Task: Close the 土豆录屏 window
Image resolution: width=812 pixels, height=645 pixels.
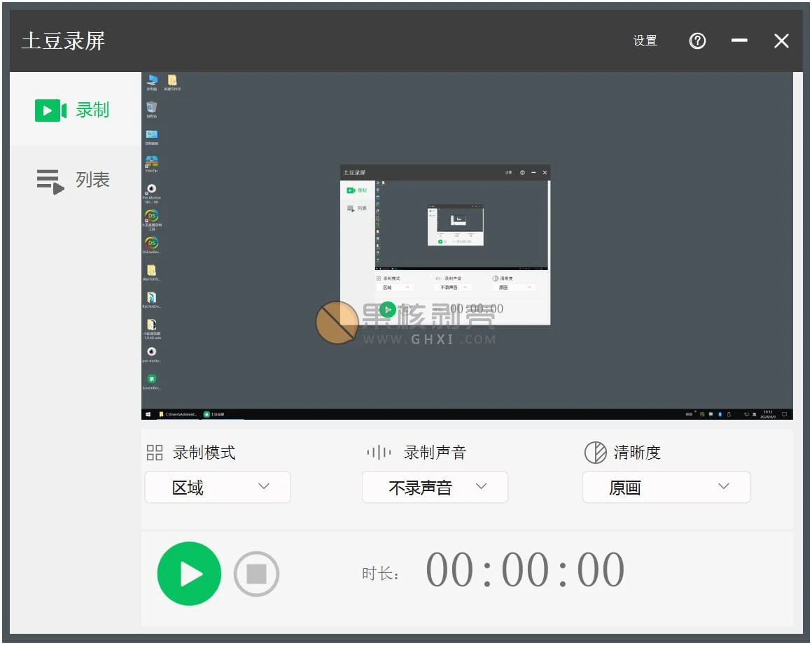Action: pyautogui.click(x=781, y=41)
